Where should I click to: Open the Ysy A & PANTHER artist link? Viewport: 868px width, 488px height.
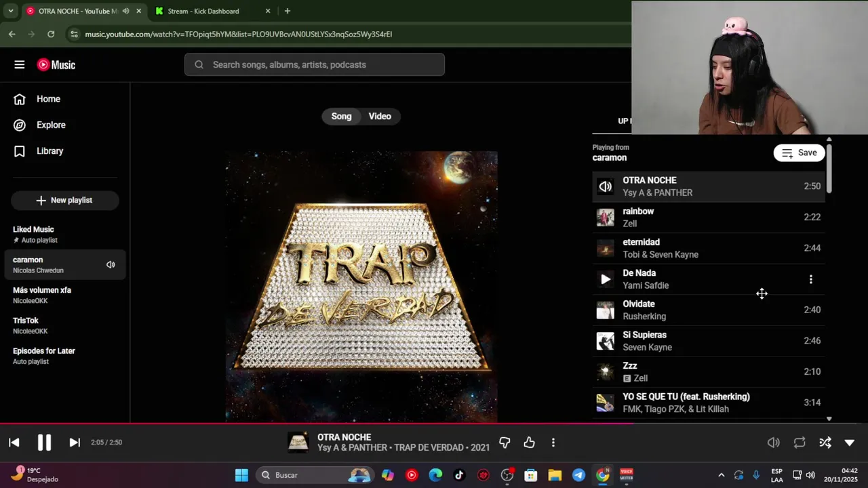(x=353, y=447)
